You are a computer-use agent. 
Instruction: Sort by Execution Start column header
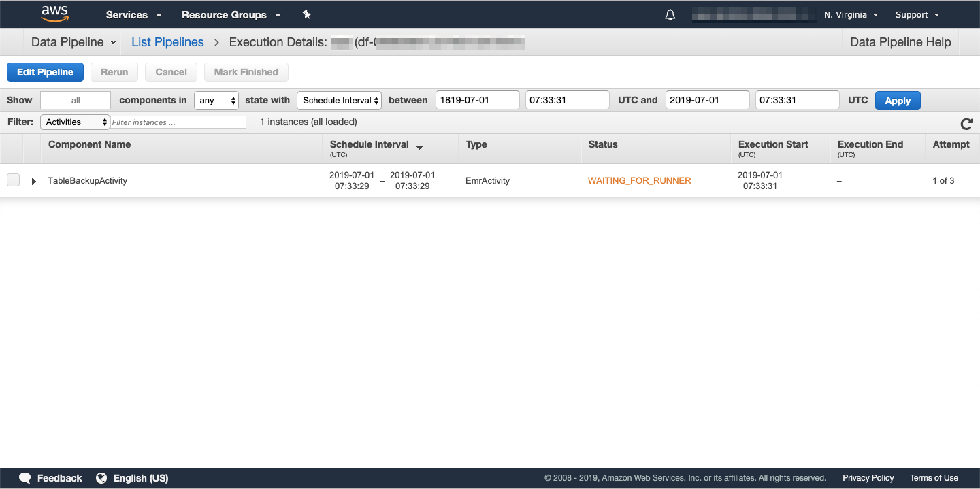(x=773, y=144)
